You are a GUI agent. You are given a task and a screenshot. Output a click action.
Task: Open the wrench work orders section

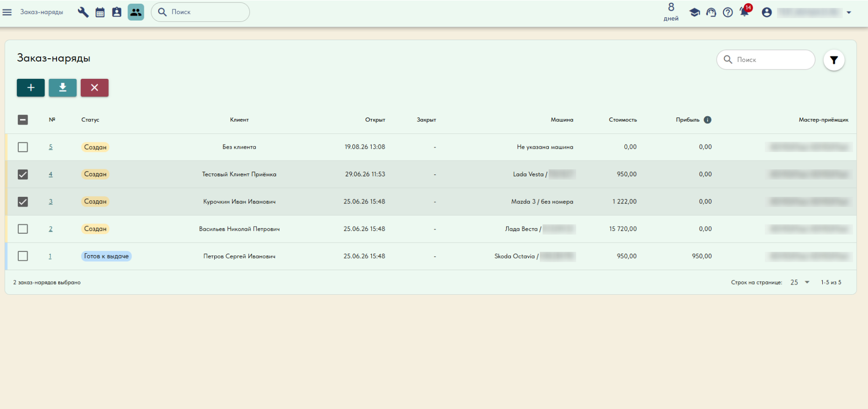click(x=83, y=12)
